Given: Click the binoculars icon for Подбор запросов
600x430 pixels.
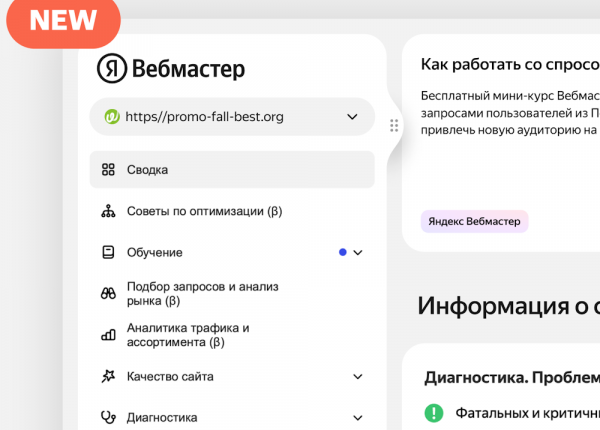Looking at the screenshot, I should tap(109, 293).
